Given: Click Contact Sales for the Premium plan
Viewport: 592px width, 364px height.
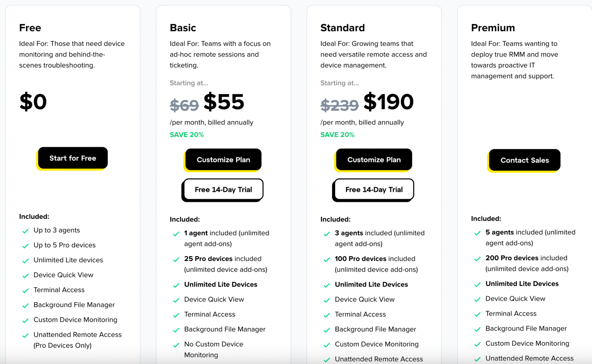Looking at the screenshot, I should (x=524, y=160).
